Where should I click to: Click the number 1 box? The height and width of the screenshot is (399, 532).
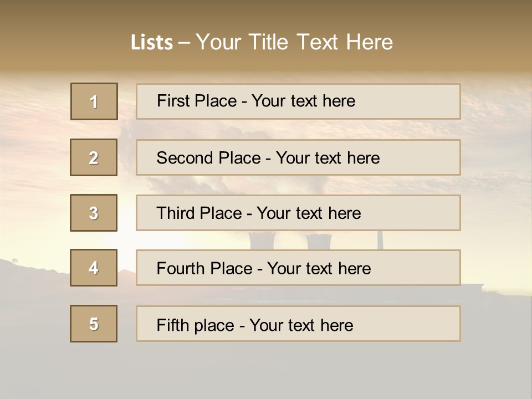[94, 101]
